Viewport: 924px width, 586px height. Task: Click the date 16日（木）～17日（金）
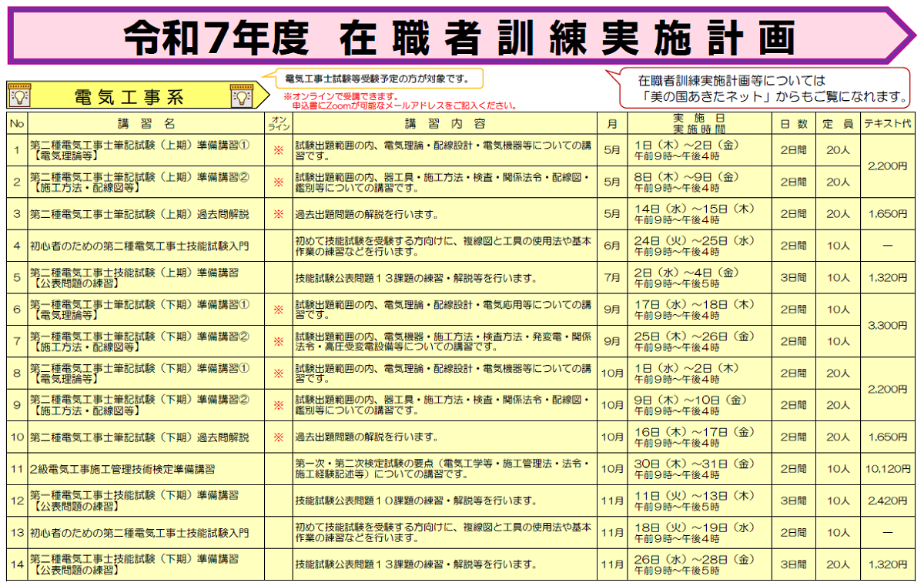point(694,431)
